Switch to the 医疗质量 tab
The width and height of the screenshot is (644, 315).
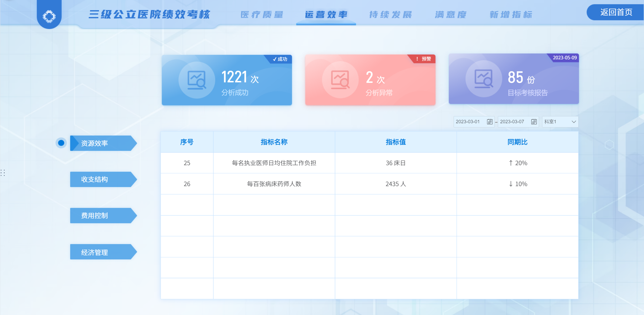(x=262, y=15)
